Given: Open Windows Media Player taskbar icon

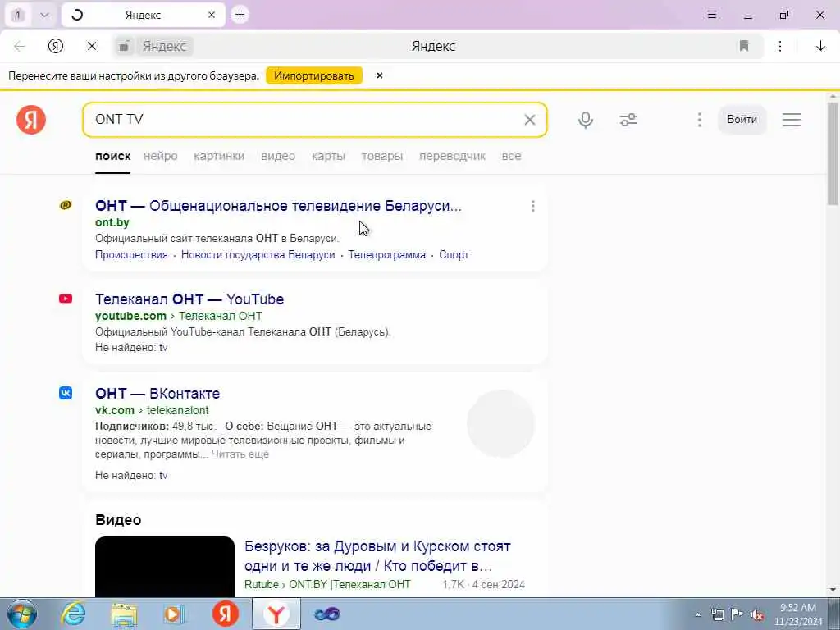Looking at the screenshot, I should pos(174,614).
